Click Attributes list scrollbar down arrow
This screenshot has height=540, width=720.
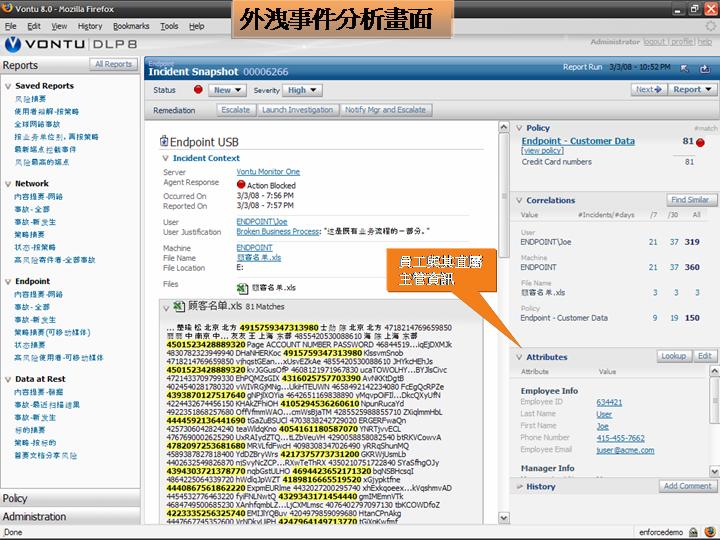click(x=714, y=471)
